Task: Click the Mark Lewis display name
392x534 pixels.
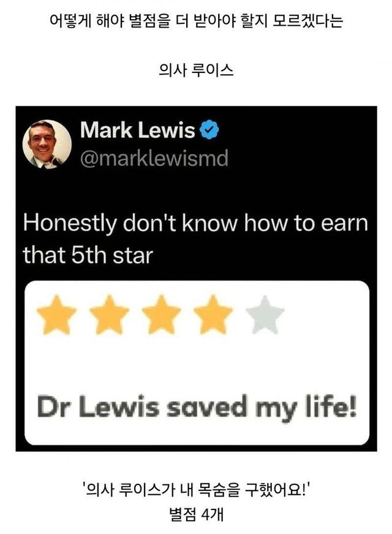Action: coord(137,130)
